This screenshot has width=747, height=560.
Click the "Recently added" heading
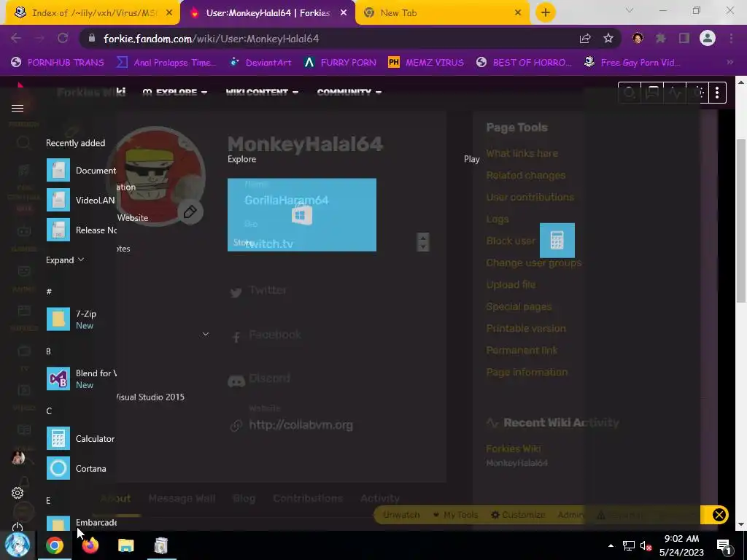pyautogui.click(x=75, y=143)
